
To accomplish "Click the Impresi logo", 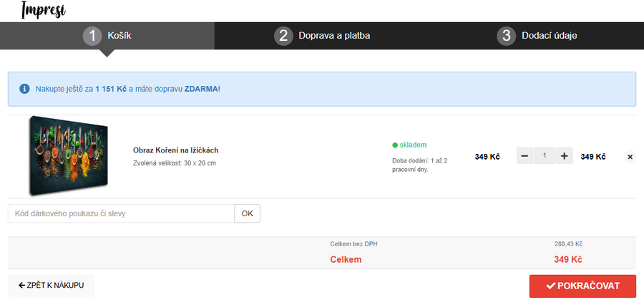I will [x=43, y=10].
